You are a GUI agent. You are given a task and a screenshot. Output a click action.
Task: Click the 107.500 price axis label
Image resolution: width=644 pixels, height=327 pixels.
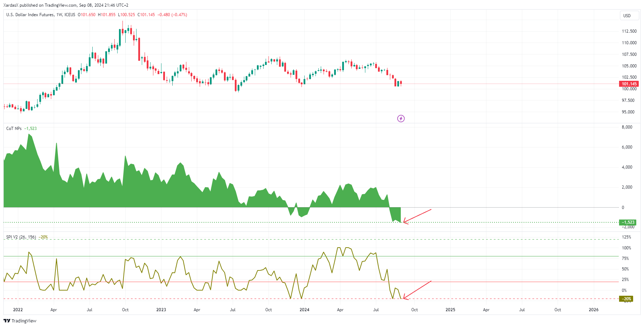pyautogui.click(x=629, y=54)
